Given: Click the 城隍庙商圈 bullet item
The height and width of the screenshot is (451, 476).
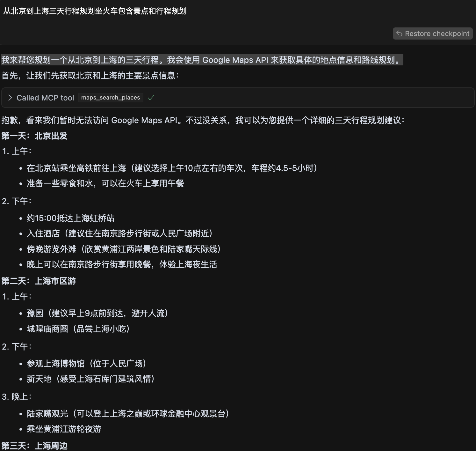Looking at the screenshot, I should pos(78,329).
